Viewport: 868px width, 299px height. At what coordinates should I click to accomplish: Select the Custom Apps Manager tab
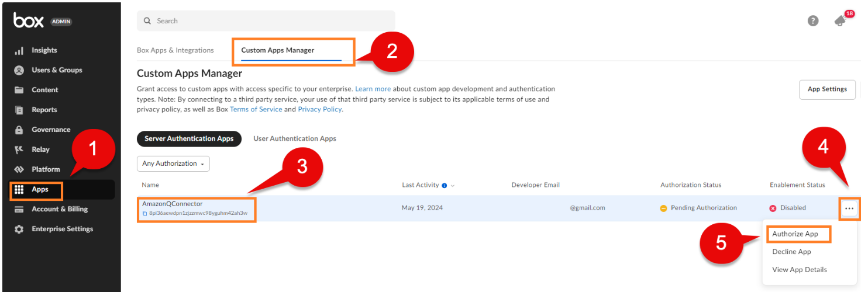[278, 50]
